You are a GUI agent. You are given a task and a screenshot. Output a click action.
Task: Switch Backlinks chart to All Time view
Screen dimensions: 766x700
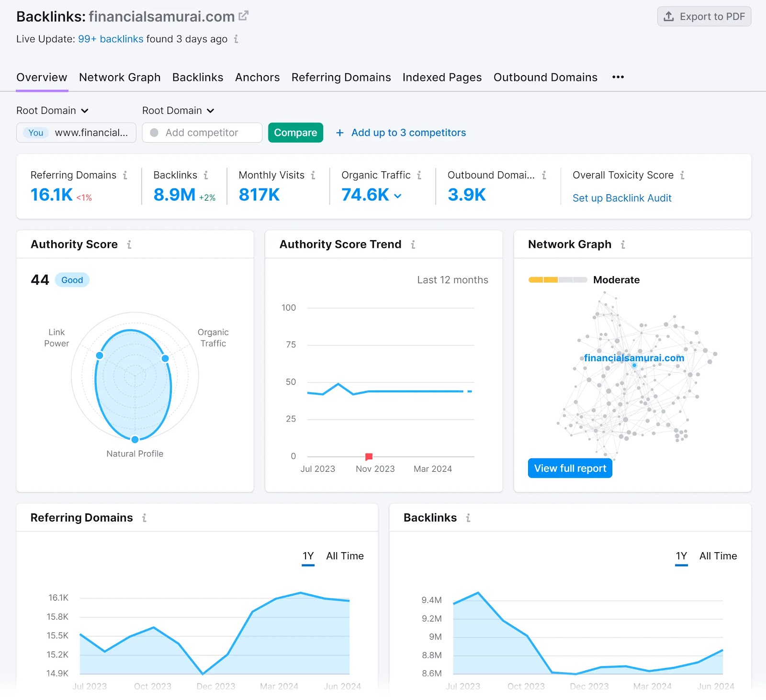point(719,556)
